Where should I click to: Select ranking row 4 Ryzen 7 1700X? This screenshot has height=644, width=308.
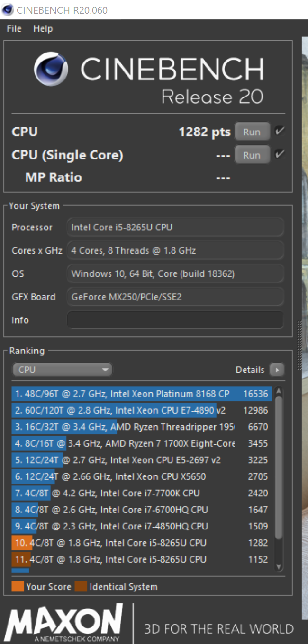(x=142, y=443)
